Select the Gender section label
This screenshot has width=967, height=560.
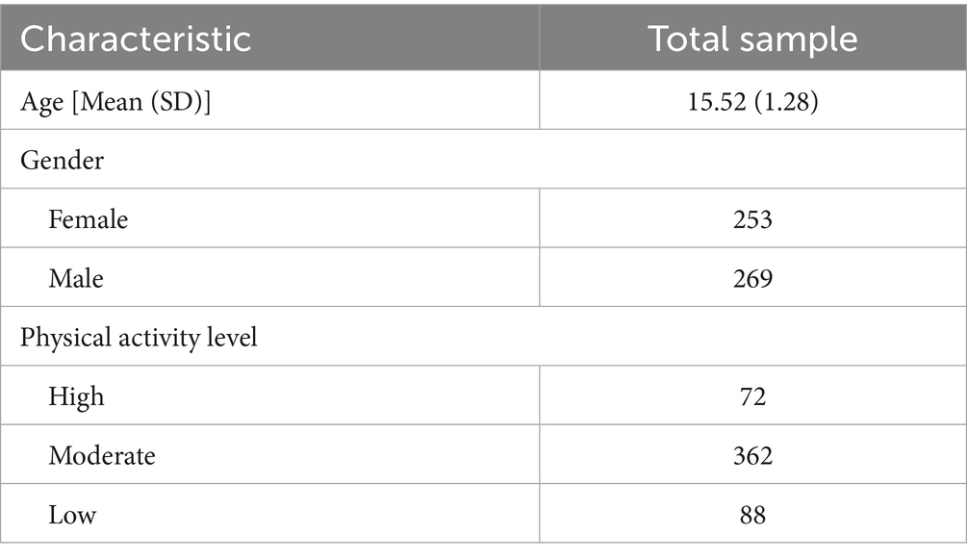coord(62,160)
